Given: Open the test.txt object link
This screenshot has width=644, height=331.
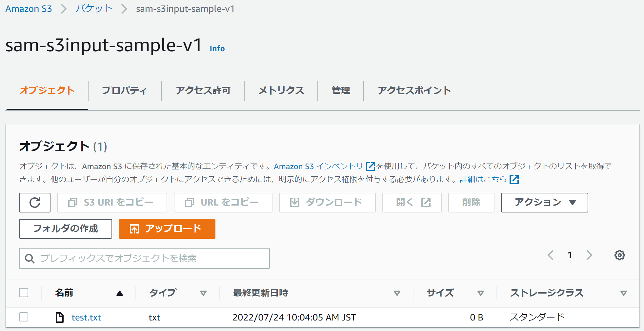Looking at the screenshot, I should point(86,317).
